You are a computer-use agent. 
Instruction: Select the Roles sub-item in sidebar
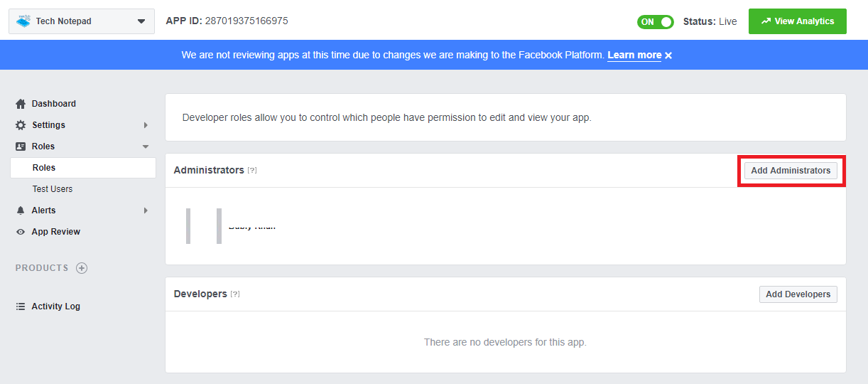44,168
